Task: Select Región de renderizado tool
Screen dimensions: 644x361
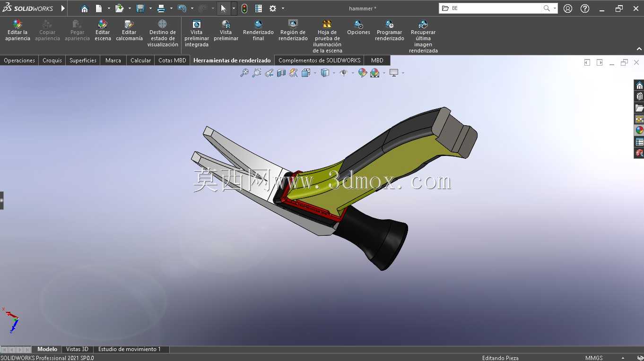Action: 293,31
